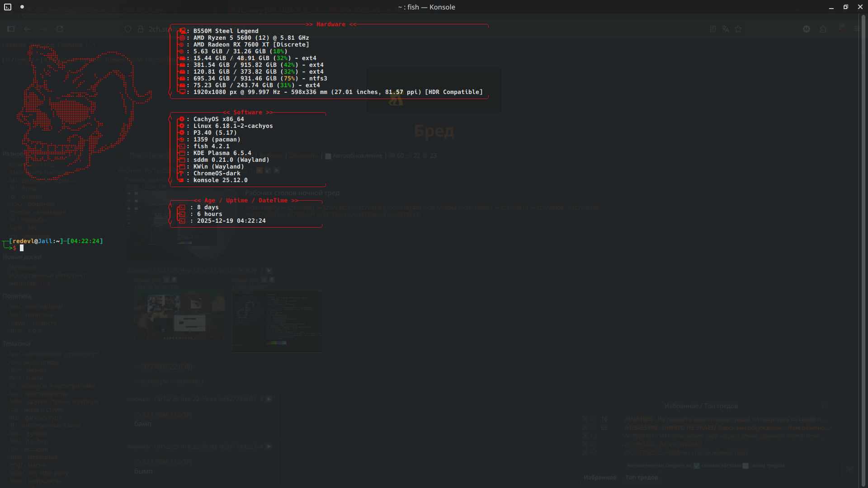Click the browser back arrow icon

point(27,29)
